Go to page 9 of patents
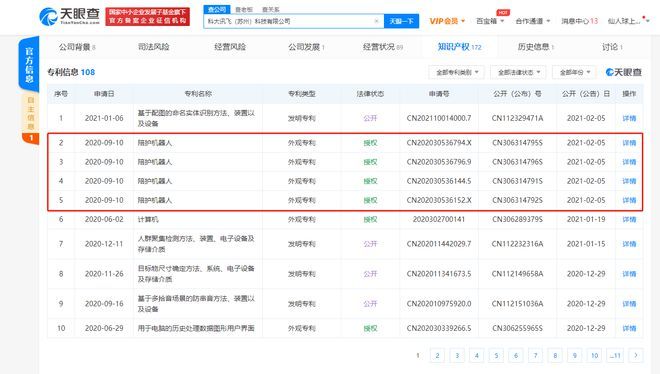 575,355
